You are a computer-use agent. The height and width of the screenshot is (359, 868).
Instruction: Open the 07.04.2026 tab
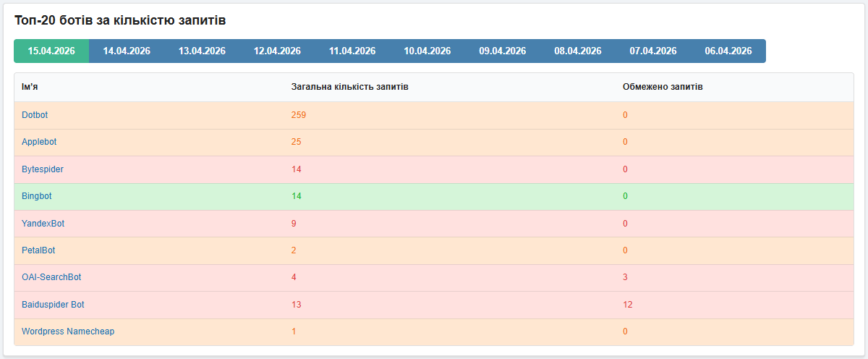click(x=653, y=51)
